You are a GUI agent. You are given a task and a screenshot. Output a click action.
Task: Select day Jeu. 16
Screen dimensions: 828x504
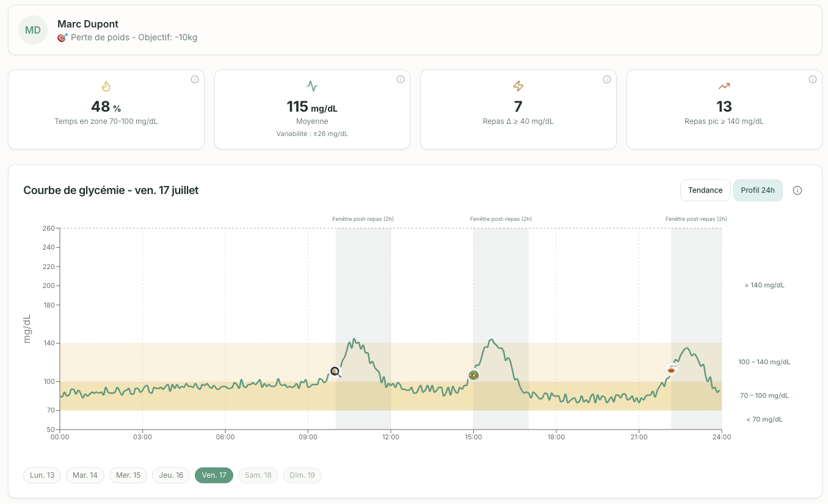click(171, 475)
